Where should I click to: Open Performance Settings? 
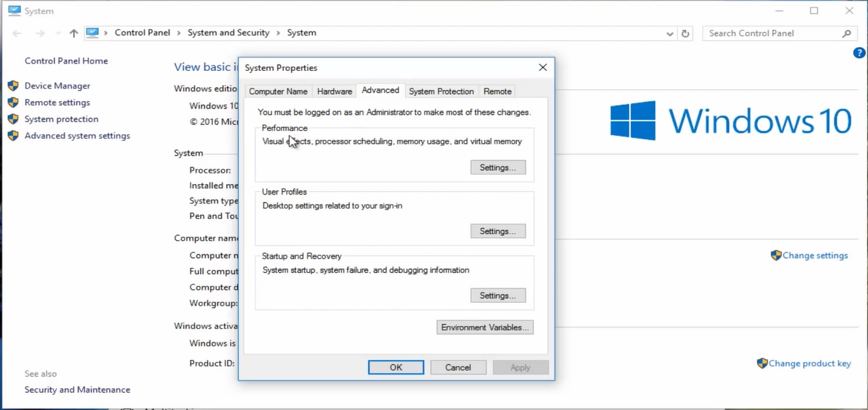498,168
